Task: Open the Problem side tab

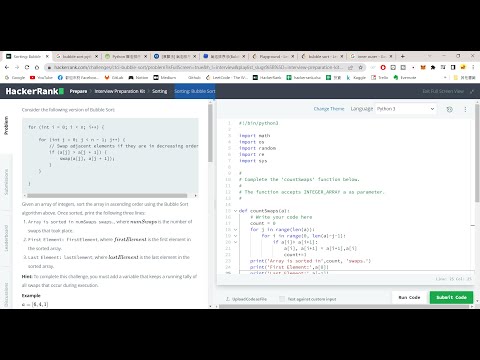Action: [x=6, y=125]
